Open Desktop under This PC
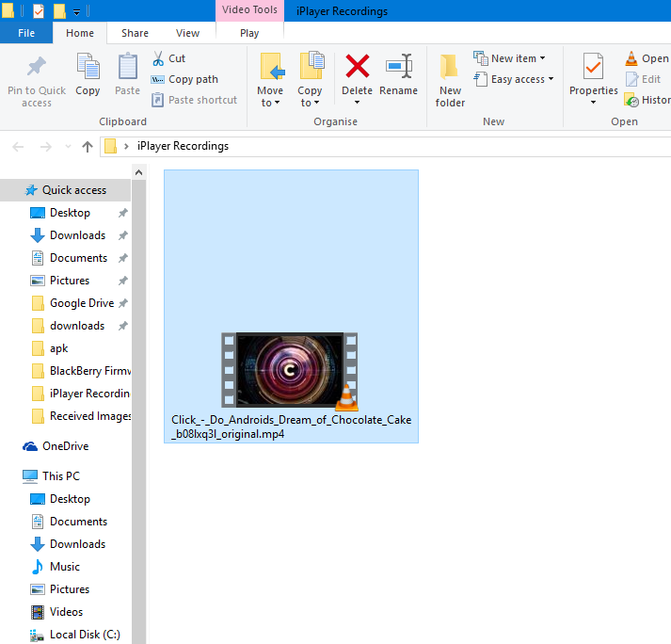The image size is (671, 644). [70, 499]
